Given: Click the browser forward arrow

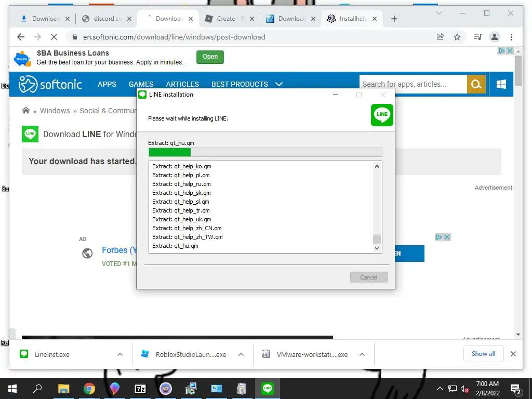Looking at the screenshot, I should pyautogui.click(x=37, y=37).
